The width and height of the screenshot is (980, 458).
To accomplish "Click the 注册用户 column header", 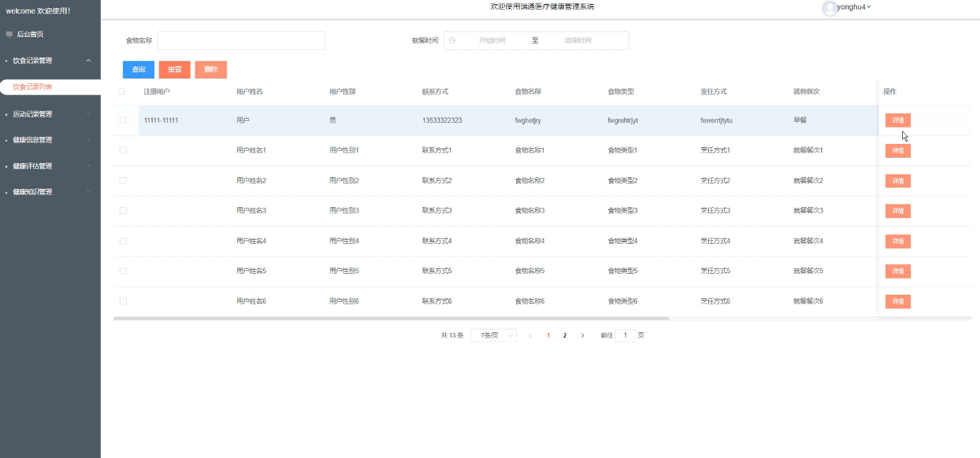I will tap(157, 91).
